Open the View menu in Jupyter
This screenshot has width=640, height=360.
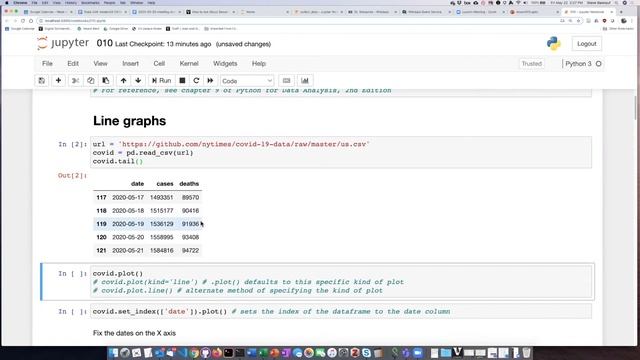click(x=100, y=64)
